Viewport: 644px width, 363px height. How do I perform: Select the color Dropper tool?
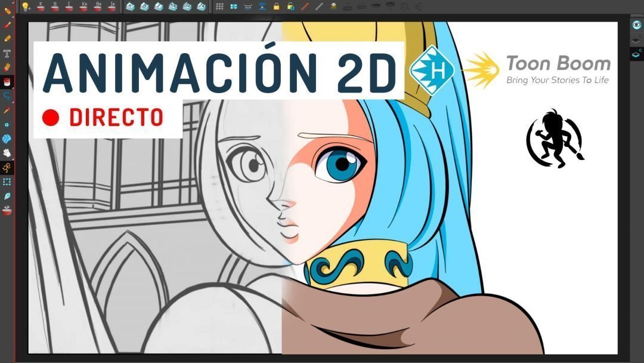7,110
